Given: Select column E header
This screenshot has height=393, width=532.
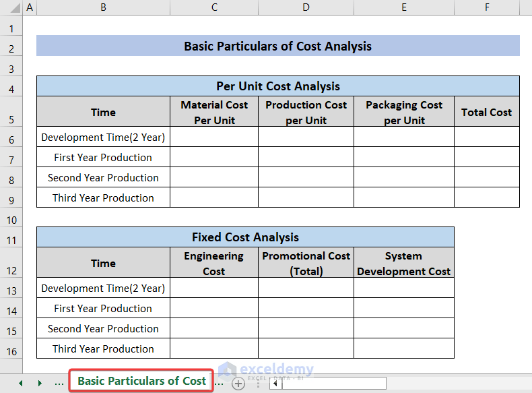Looking at the screenshot, I should [x=404, y=7].
